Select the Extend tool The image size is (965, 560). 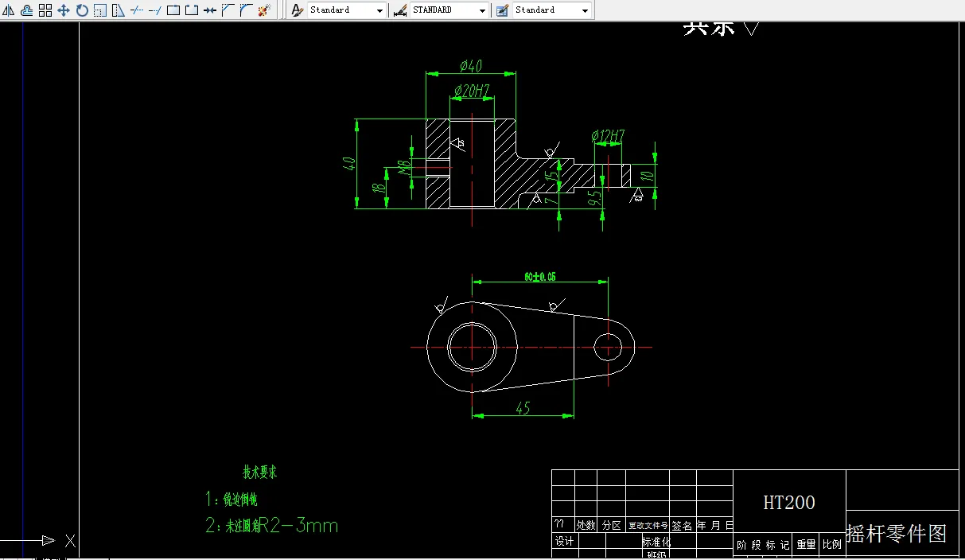(x=154, y=10)
